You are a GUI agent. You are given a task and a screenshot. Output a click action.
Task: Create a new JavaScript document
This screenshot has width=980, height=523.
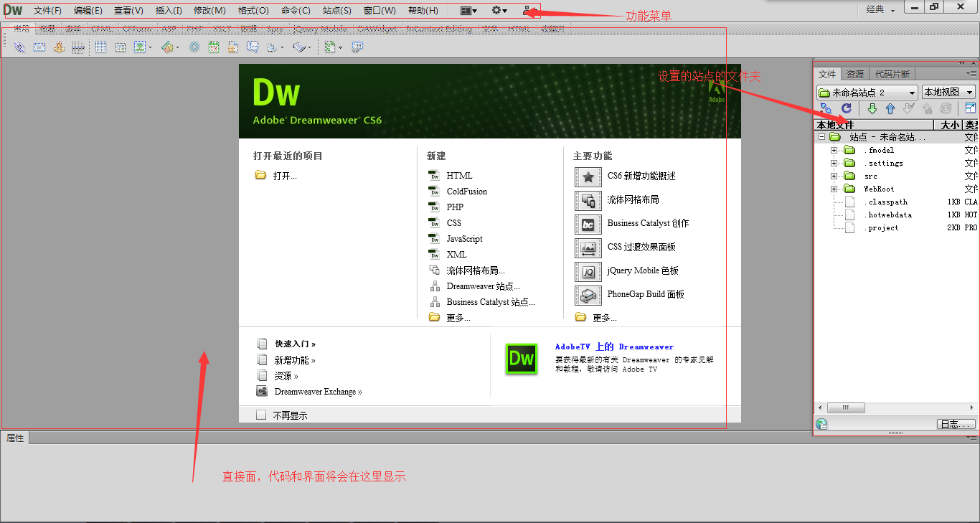(456, 239)
